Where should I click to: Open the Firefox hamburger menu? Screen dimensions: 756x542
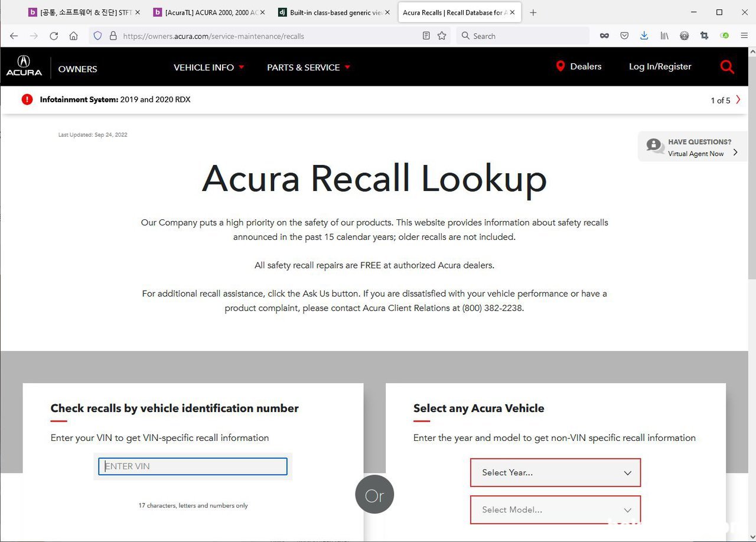click(744, 36)
